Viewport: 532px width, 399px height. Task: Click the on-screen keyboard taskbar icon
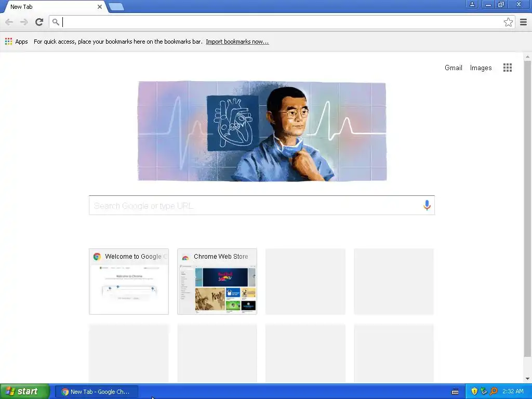(455, 392)
